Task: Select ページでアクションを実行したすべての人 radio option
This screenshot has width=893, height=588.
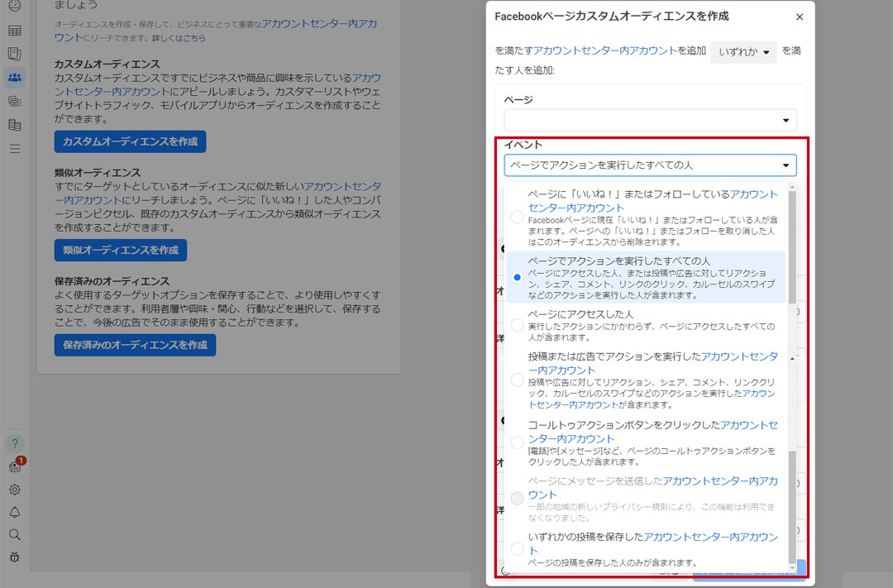Action: click(x=517, y=277)
